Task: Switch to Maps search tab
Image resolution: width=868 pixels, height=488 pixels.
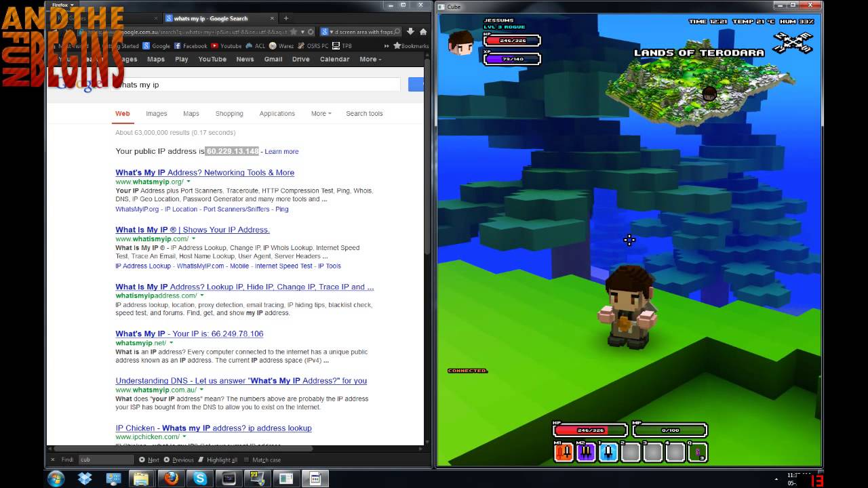Action: [x=191, y=114]
